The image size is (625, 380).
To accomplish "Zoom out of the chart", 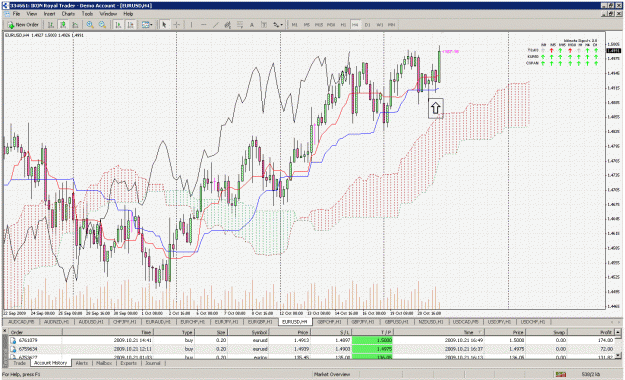I will (102, 25).
